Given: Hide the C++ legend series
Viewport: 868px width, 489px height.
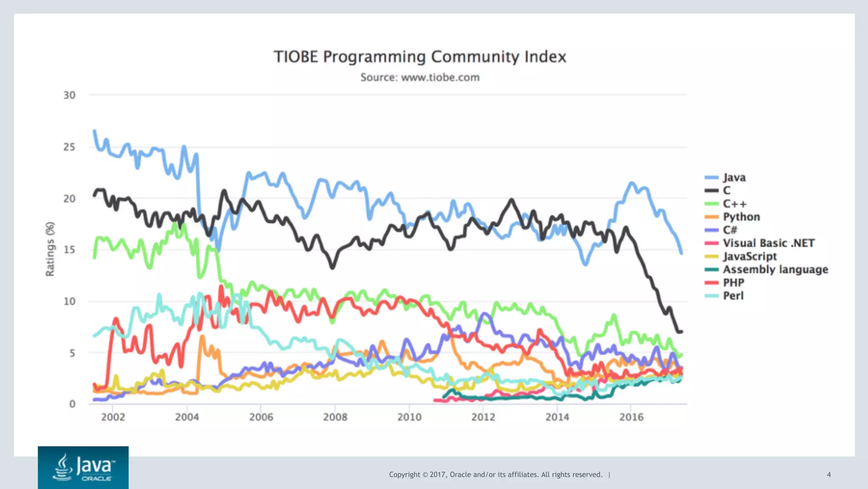Looking at the screenshot, I should click(734, 204).
